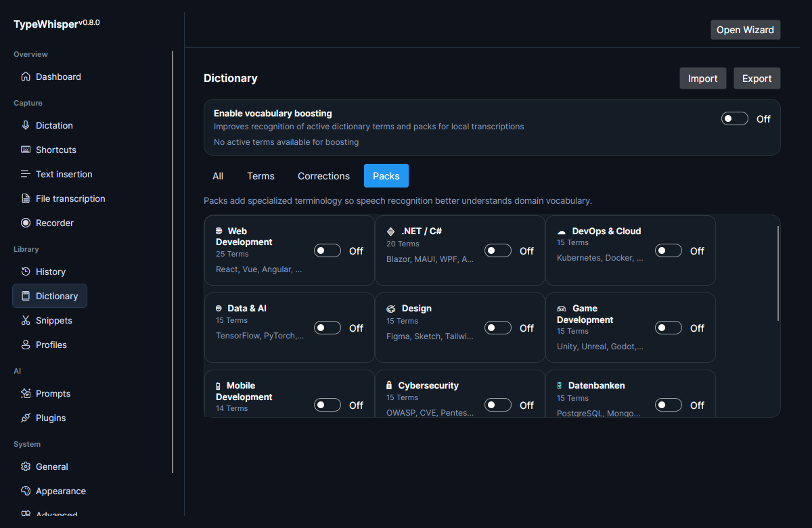Click the Shortcuts keyboard icon
Screen dimensions: 812x528
pyautogui.click(x=26, y=150)
